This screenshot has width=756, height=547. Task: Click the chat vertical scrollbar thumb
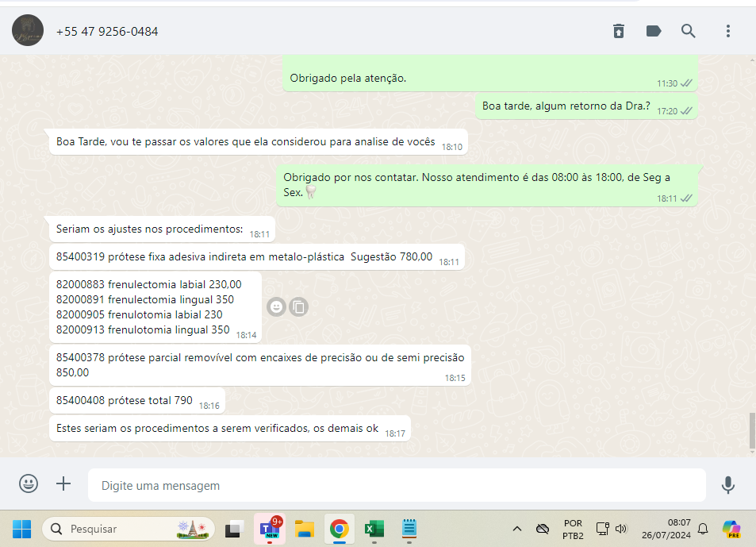pos(752,431)
